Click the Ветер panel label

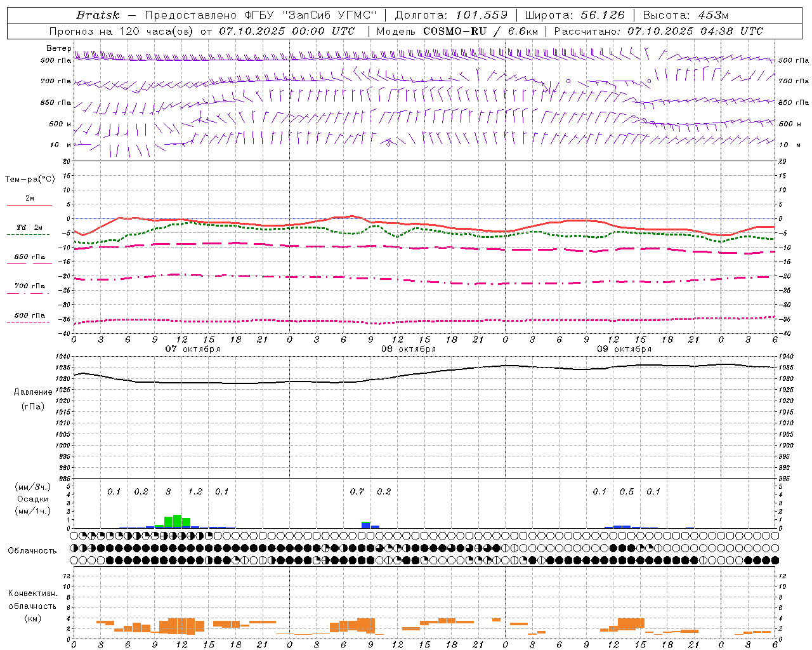point(59,48)
